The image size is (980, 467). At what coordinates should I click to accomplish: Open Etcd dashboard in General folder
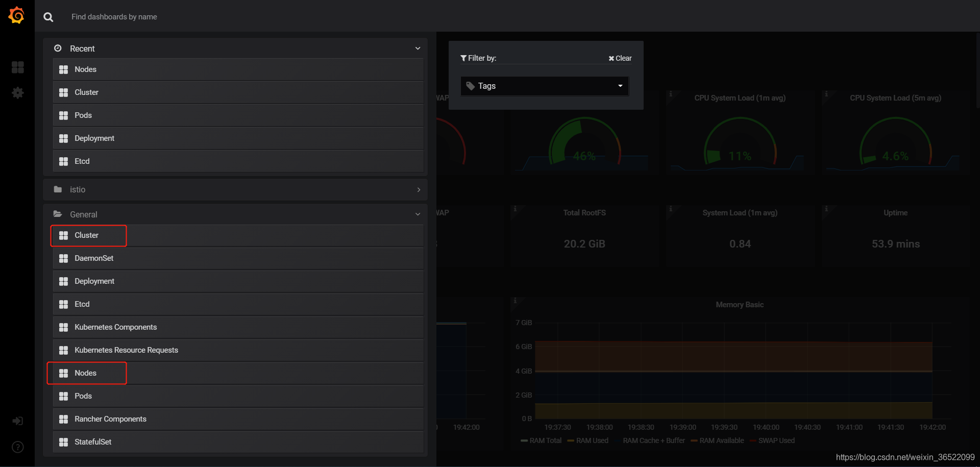pos(238,304)
